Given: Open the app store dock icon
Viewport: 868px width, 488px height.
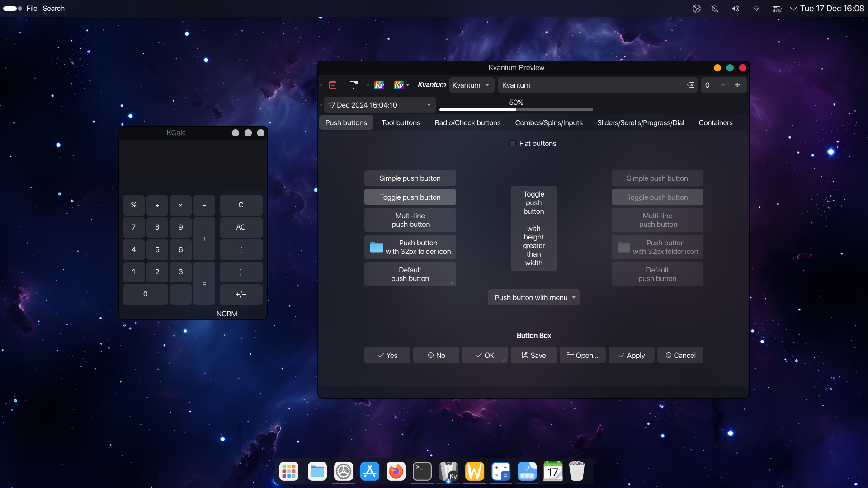Looking at the screenshot, I should coord(370,471).
